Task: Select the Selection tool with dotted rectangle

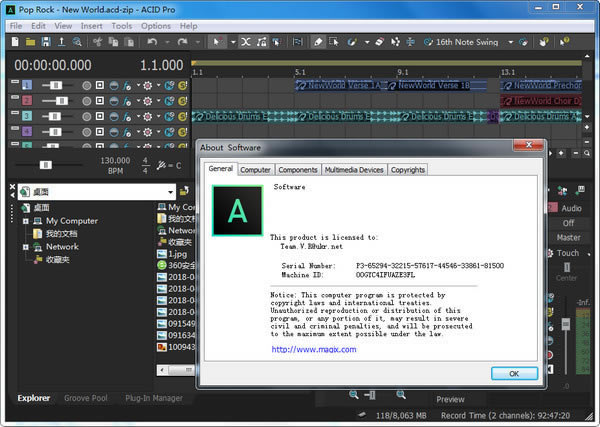Action: 334,42
